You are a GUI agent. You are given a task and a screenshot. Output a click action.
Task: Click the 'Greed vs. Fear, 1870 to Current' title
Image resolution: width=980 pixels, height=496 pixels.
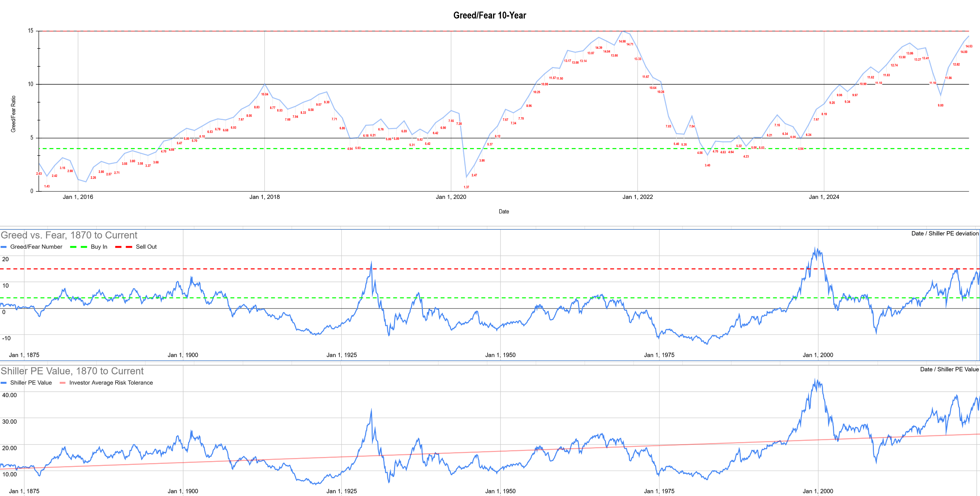tap(69, 235)
